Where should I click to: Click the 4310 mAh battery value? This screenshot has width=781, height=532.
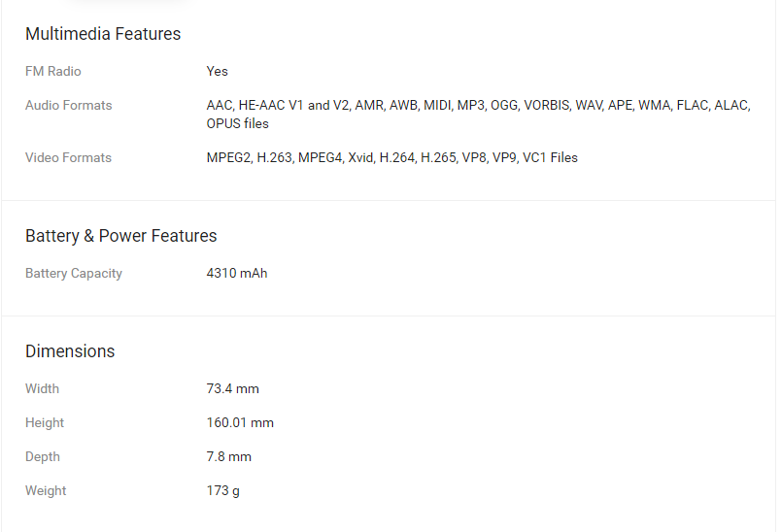tap(236, 273)
